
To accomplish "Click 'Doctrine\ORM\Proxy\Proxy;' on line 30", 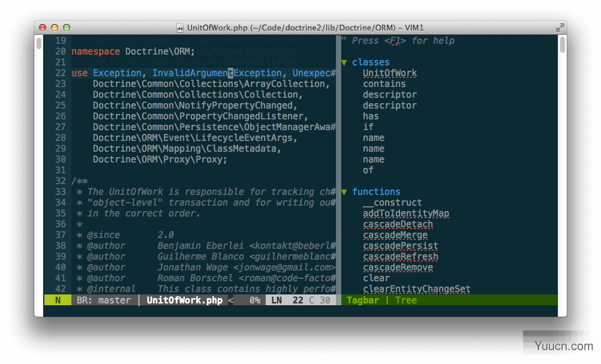I will [160, 160].
